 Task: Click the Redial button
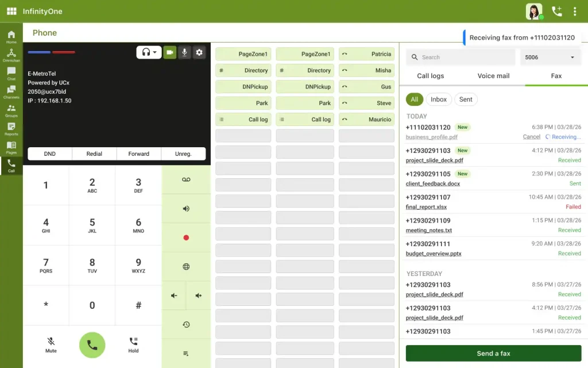pyautogui.click(x=94, y=154)
